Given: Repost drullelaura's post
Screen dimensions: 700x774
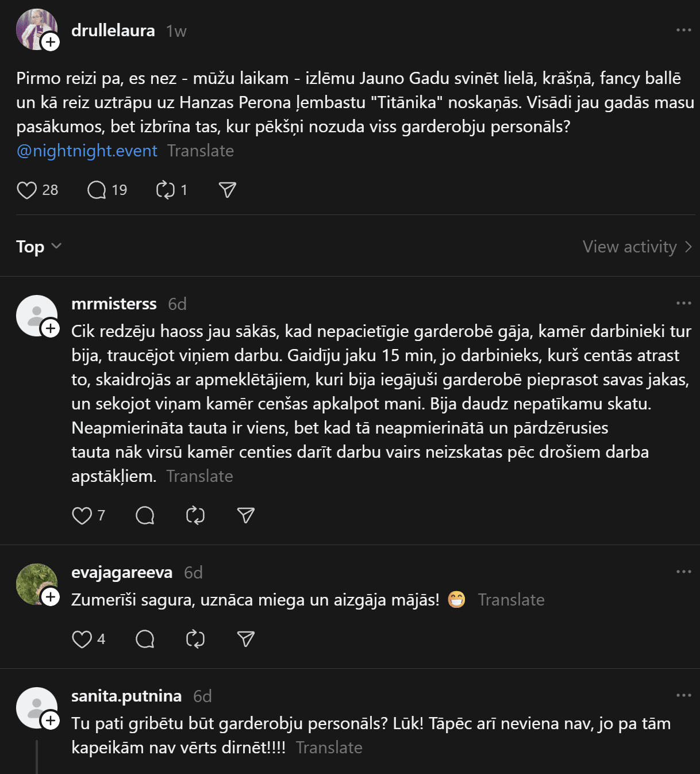Looking at the screenshot, I should coord(166,190).
